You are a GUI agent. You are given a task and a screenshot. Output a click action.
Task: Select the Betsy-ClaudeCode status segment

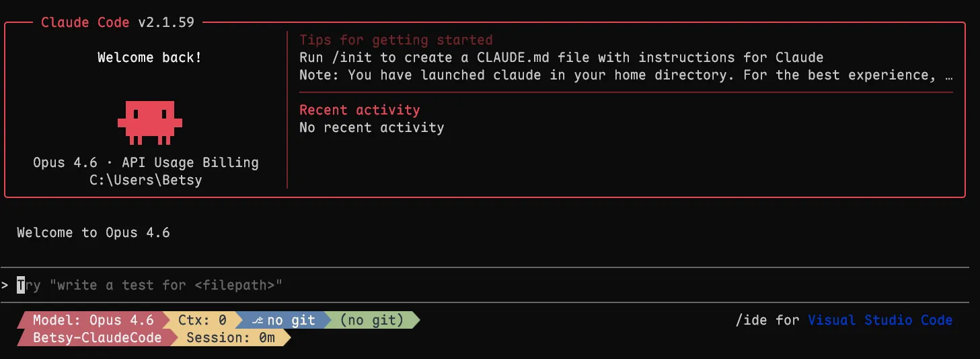click(x=97, y=338)
